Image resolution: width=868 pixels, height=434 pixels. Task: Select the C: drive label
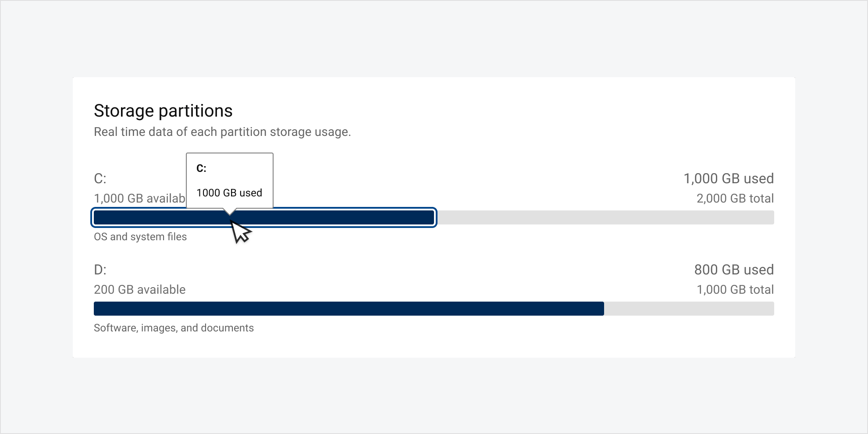[100, 179]
